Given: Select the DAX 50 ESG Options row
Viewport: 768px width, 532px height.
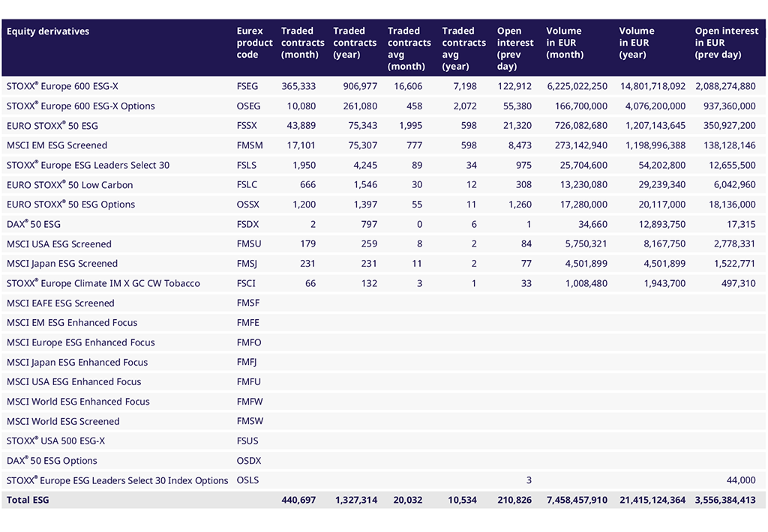Looking at the screenshot, I should pos(52,461).
